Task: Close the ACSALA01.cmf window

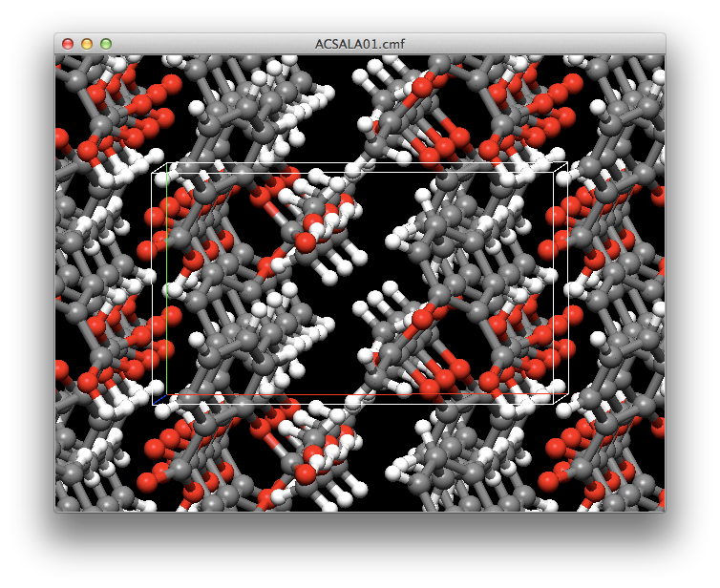Action: pos(68,44)
